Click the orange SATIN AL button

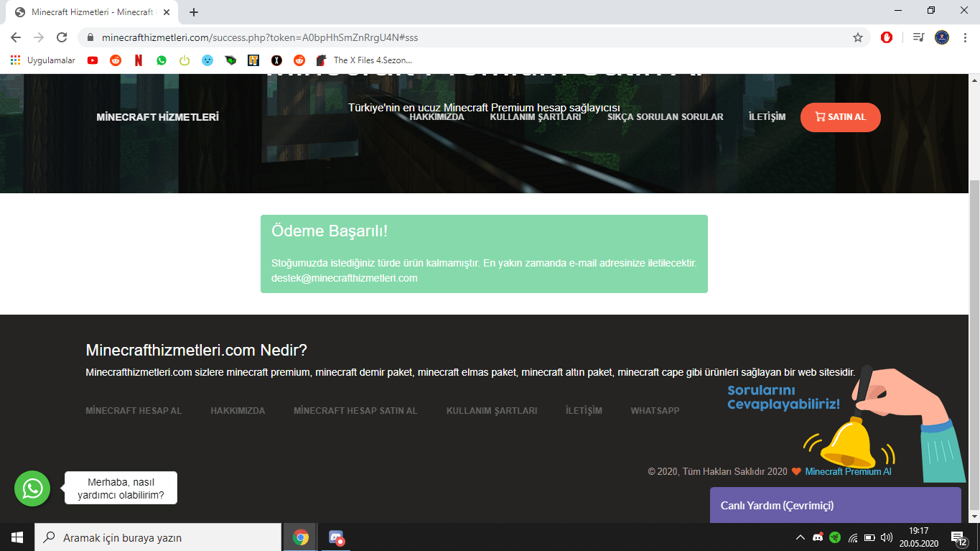pyautogui.click(x=841, y=117)
